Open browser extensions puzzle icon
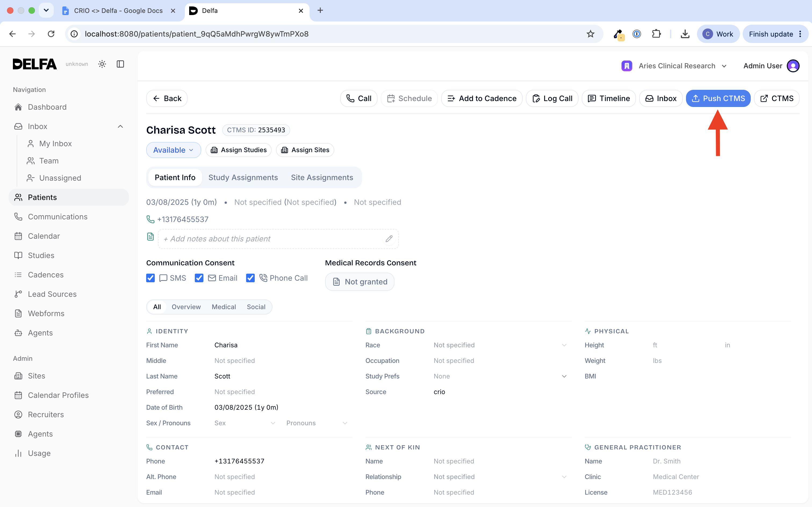This screenshot has height=507, width=812. [x=656, y=34]
